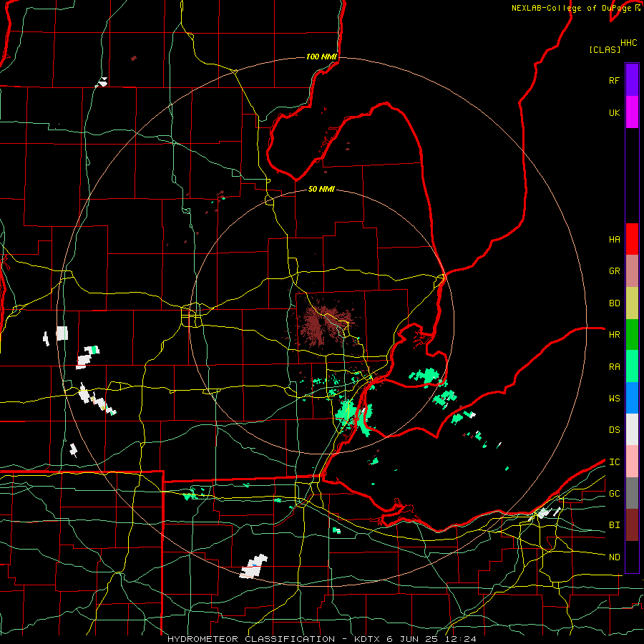
Task: Select the GR legend label
Action: [x=615, y=271]
